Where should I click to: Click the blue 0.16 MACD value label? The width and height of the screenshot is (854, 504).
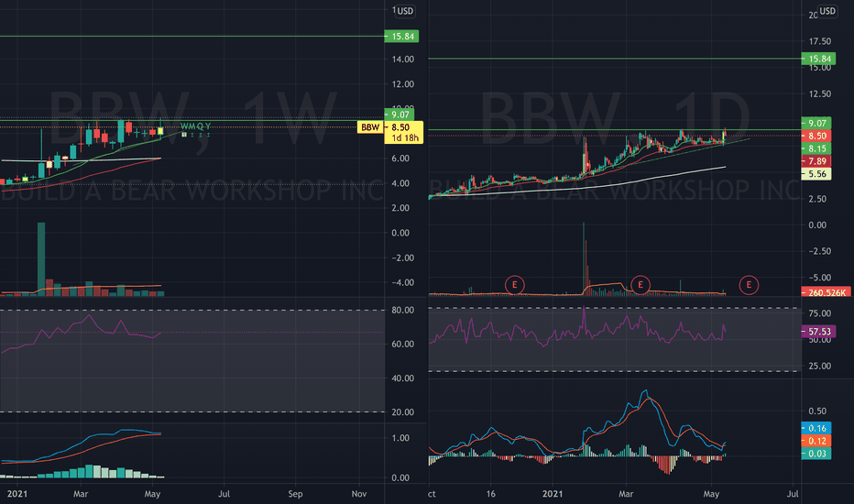(x=816, y=428)
